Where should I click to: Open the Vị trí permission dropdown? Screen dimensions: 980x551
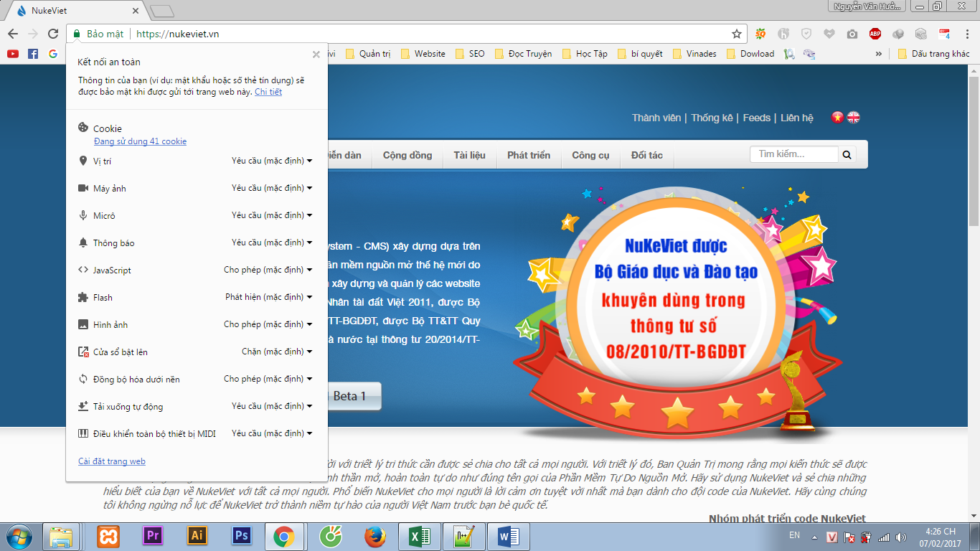coord(272,161)
